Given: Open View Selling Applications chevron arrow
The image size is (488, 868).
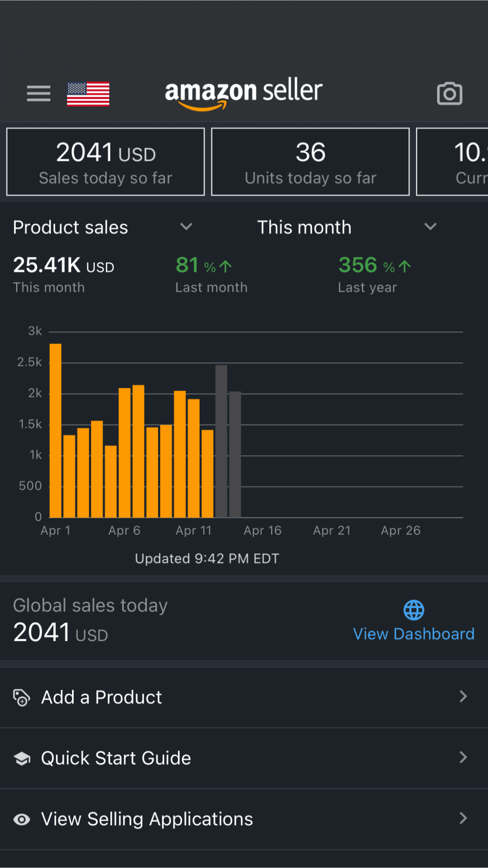Looking at the screenshot, I should point(463,818).
